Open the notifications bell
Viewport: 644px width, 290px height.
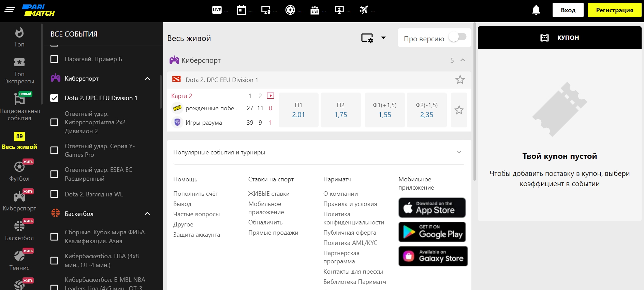(x=536, y=10)
